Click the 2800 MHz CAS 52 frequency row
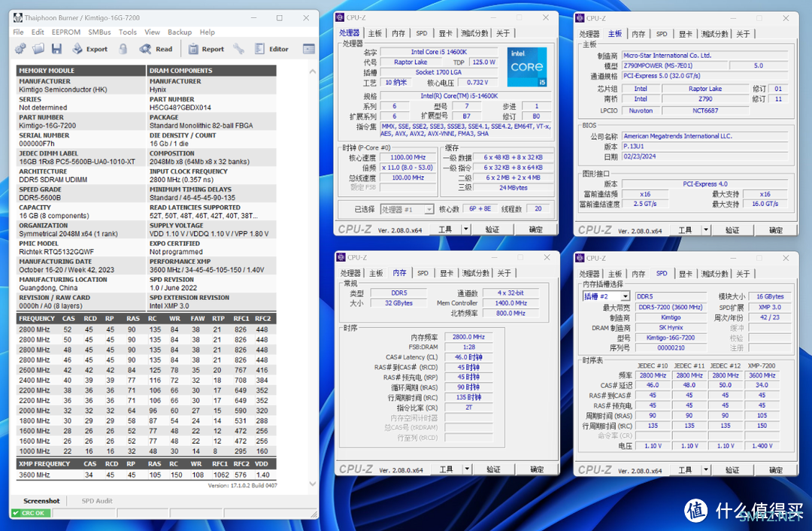The image size is (812, 531). coord(146,329)
